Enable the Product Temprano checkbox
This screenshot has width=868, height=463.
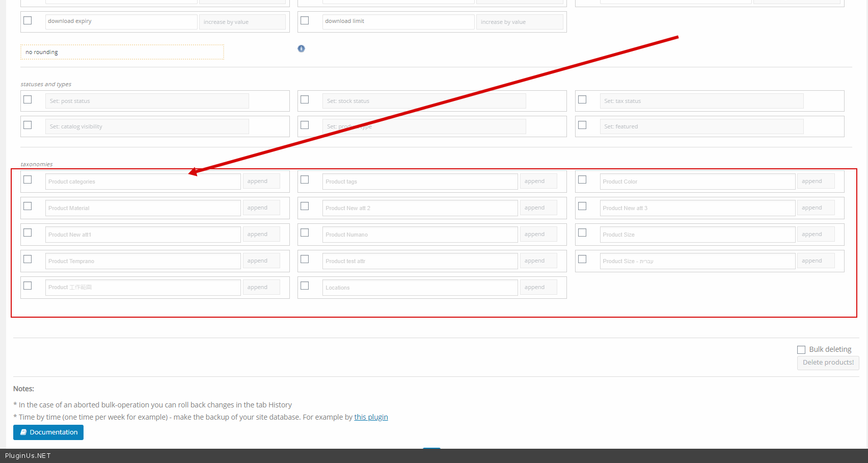pos(28,259)
